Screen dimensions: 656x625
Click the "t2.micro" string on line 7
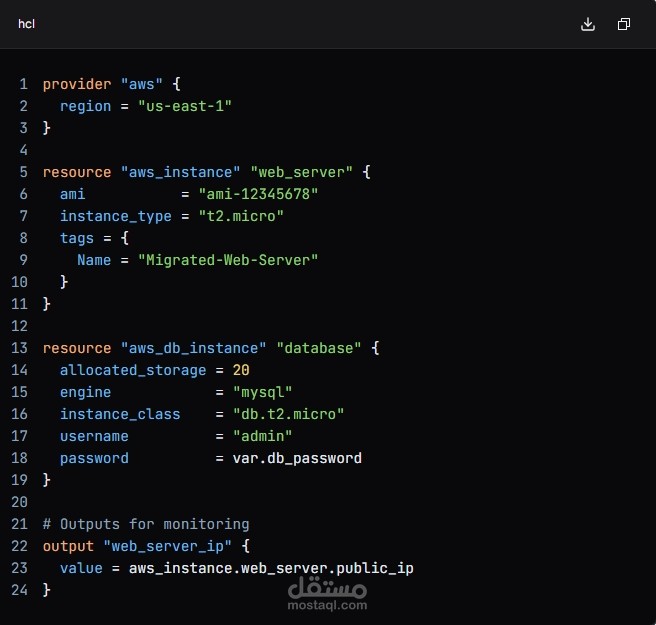tap(241, 216)
